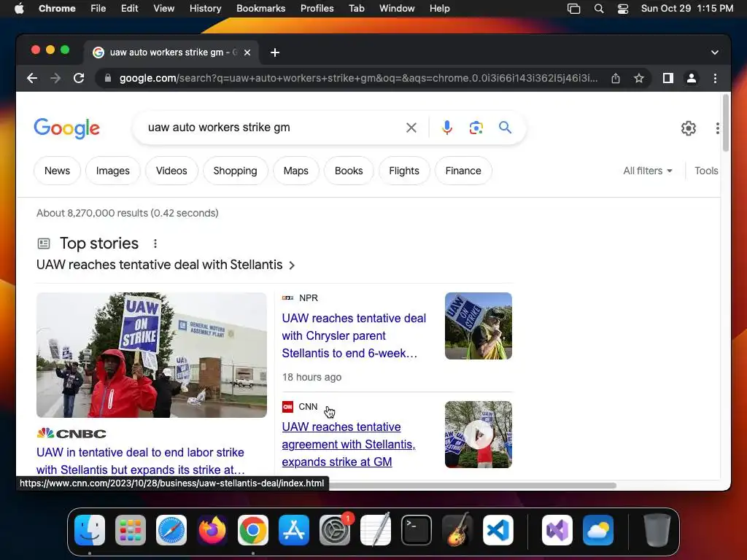This screenshot has width=747, height=560.
Task: Close the uaw auto workers tab
Action: [x=247, y=52]
